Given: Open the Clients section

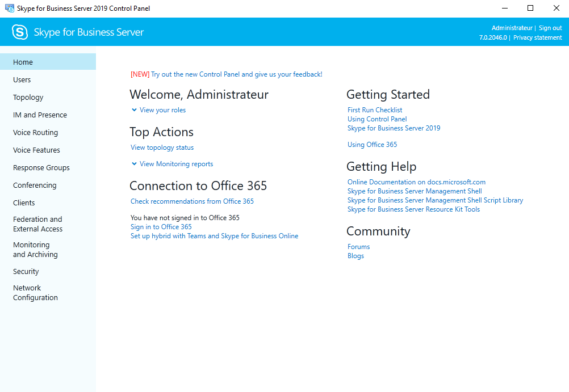Looking at the screenshot, I should coord(48,203).
